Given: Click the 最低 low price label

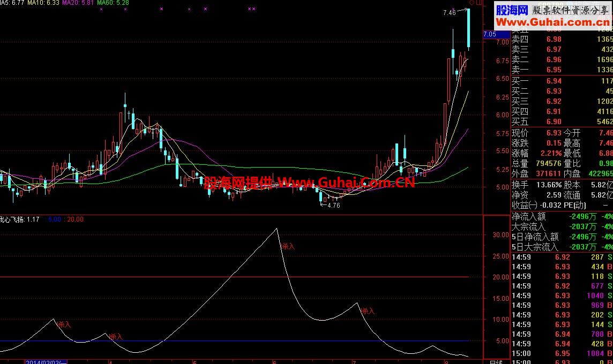Looking at the screenshot, I should 572,154.
